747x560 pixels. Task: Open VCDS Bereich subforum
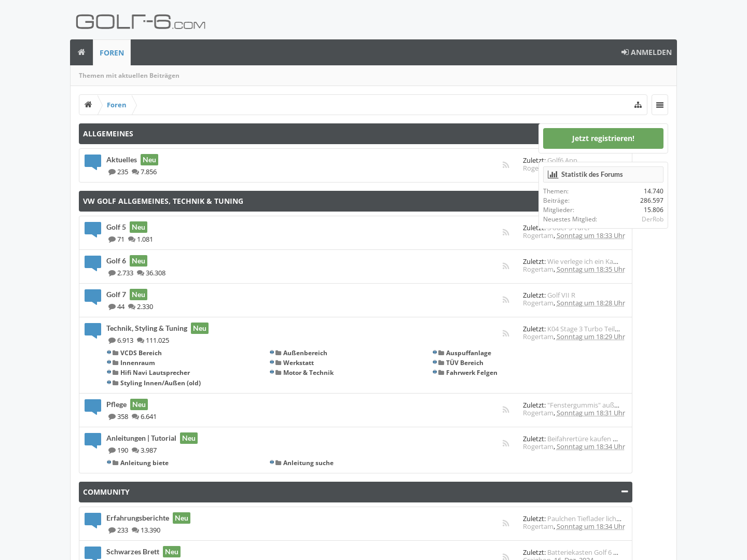coord(141,353)
